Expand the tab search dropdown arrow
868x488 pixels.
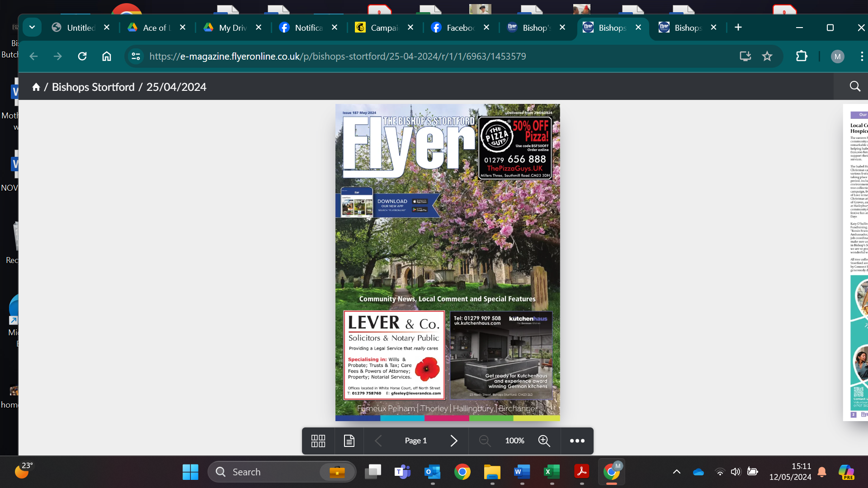pyautogui.click(x=32, y=27)
